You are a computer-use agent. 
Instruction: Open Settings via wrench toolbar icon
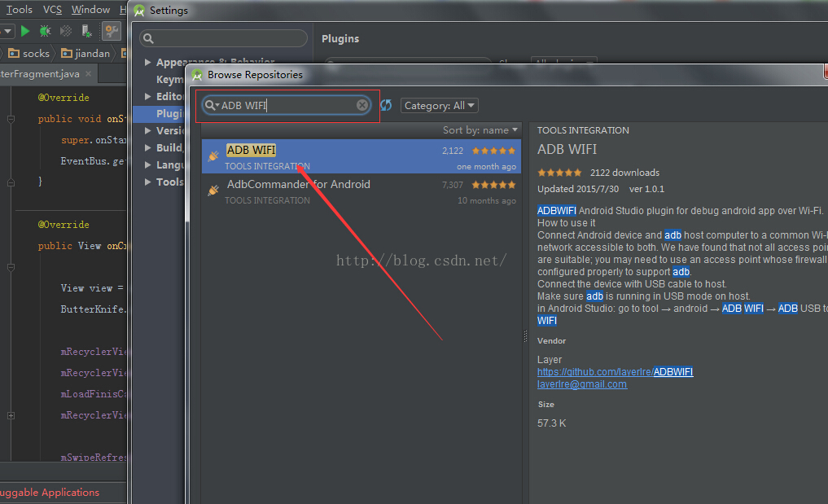[x=112, y=31]
